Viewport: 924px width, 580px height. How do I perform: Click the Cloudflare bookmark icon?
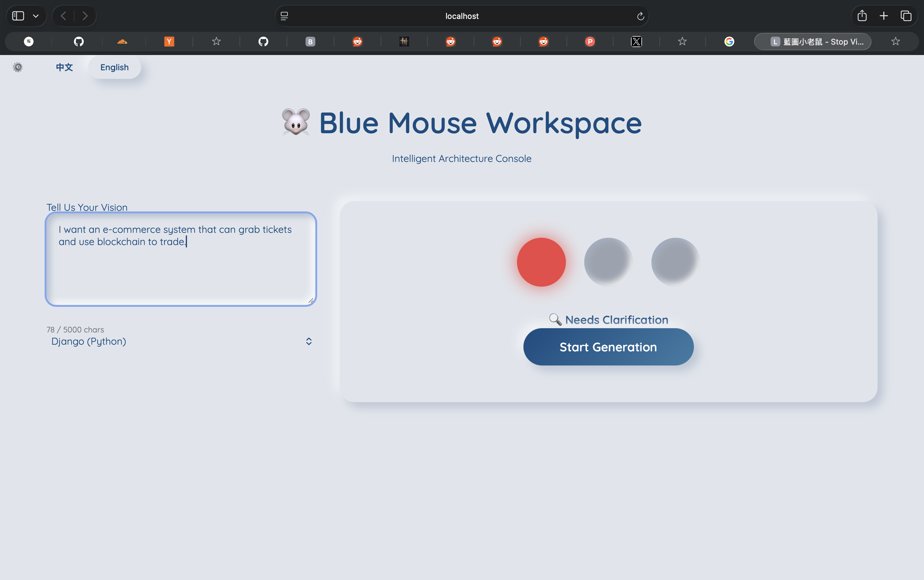(122, 42)
